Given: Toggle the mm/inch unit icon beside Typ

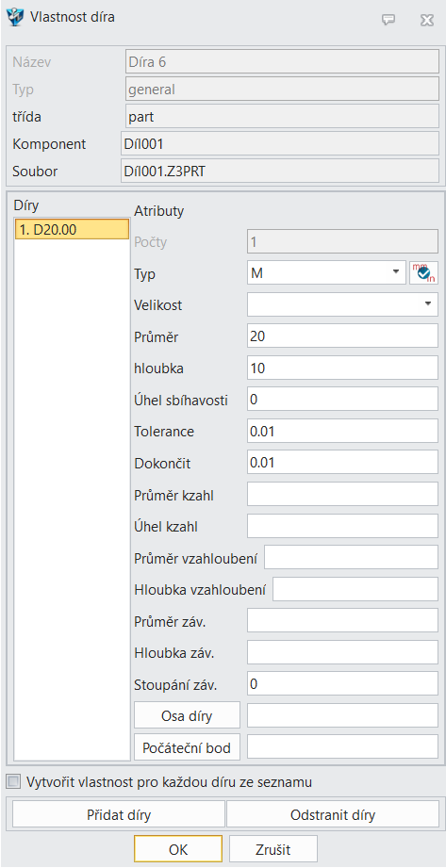Looking at the screenshot, I should (423, 272).
